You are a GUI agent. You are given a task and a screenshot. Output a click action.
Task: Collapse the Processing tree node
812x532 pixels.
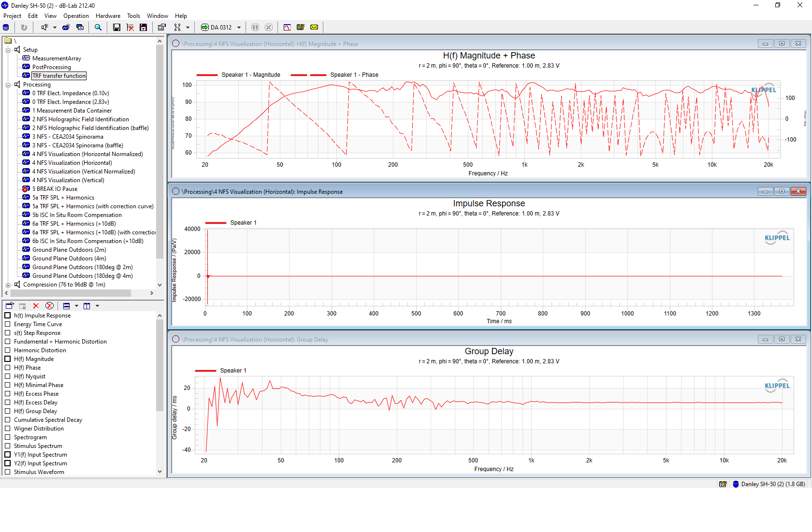click(x=8, y=85)
